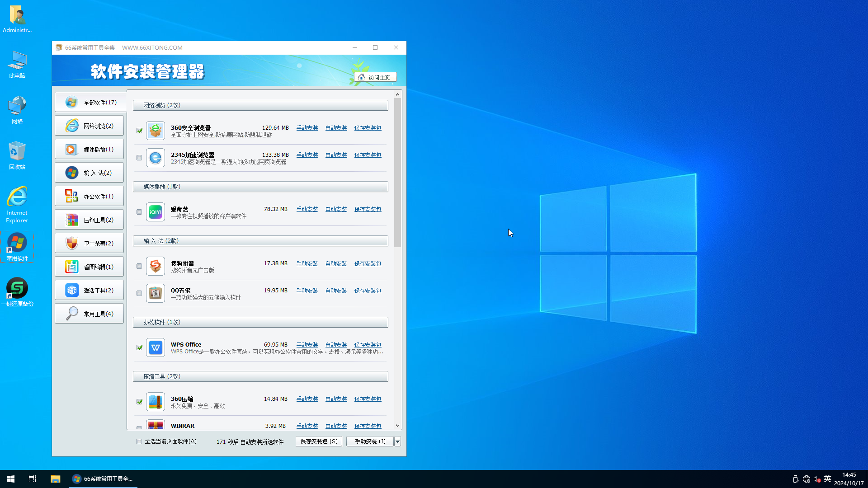Click 手动安装 link for WPS Office

[x=307, y=345]
